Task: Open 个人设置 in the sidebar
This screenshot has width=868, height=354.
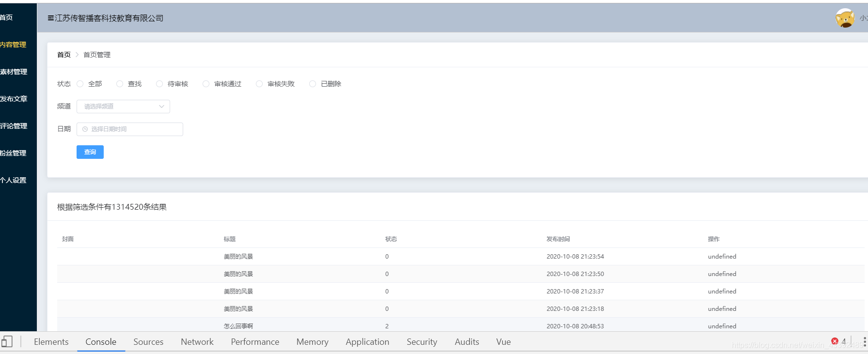Action: click(13, 180)
